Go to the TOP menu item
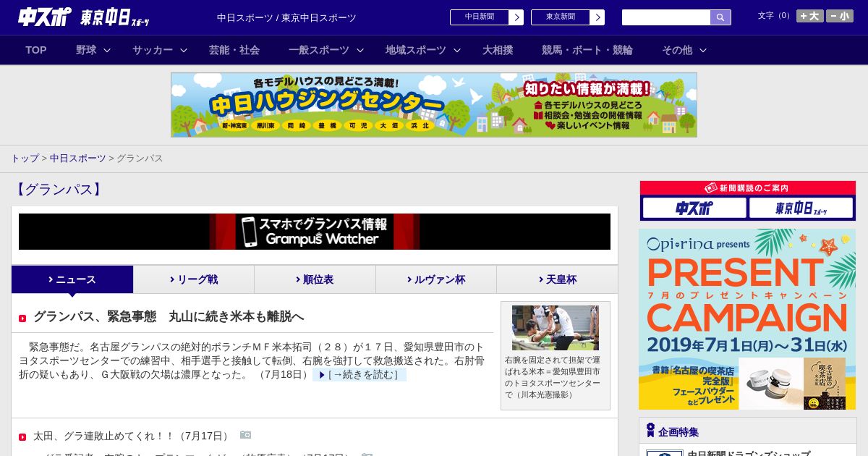868x456 pixels. click(x=36, y=50)
